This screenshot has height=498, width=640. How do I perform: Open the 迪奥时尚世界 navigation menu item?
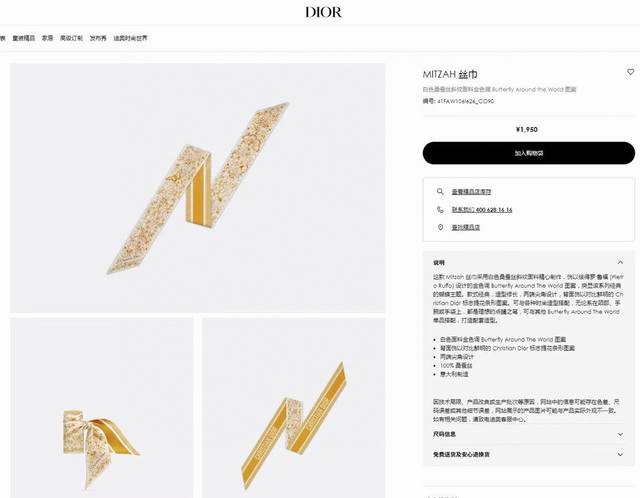[x=130, y=38]
